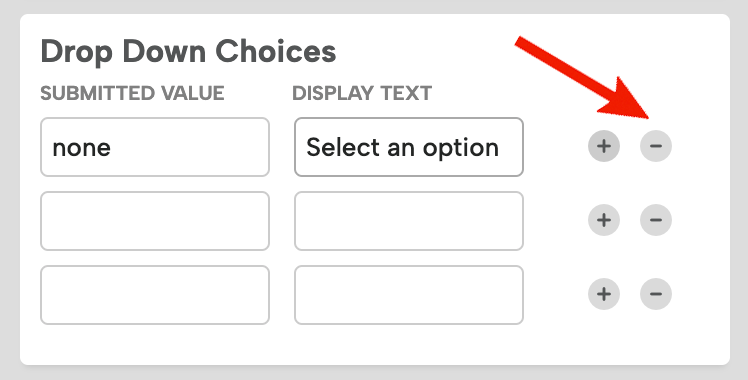The height and width of the screenshot is (380, 748).
Task: Click the 'Select an option' display text field
Action: coord(409,147)
